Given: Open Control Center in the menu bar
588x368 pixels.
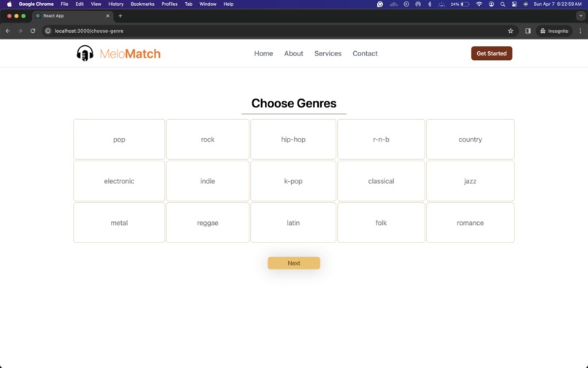Looking at the screenshot, I should [x=514, y=4].
